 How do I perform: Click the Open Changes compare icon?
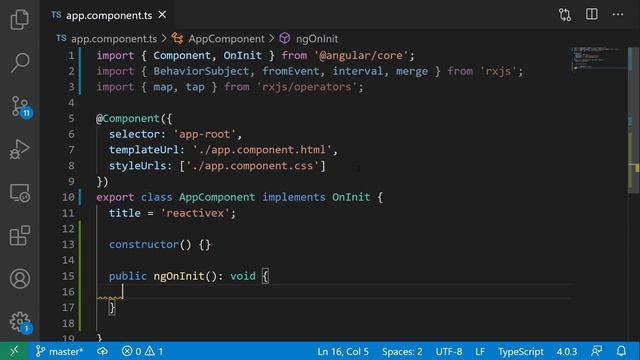(565, 15)
